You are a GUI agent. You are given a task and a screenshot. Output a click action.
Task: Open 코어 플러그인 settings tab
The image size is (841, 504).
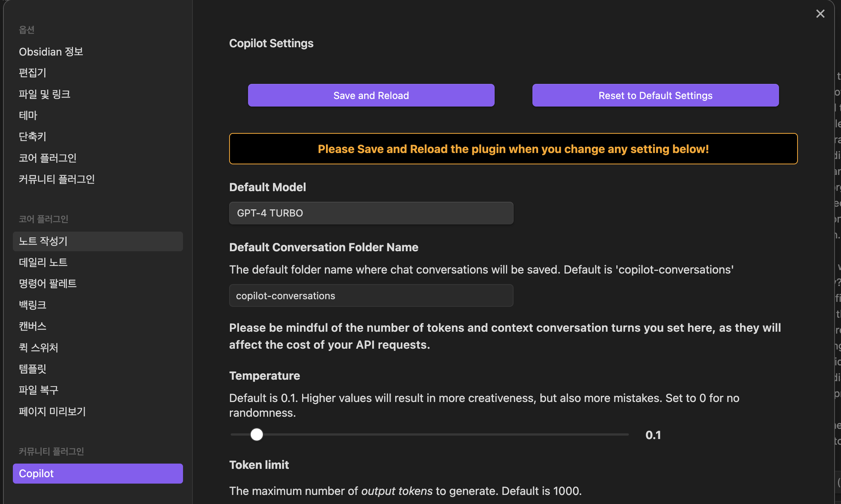point(48,158)
